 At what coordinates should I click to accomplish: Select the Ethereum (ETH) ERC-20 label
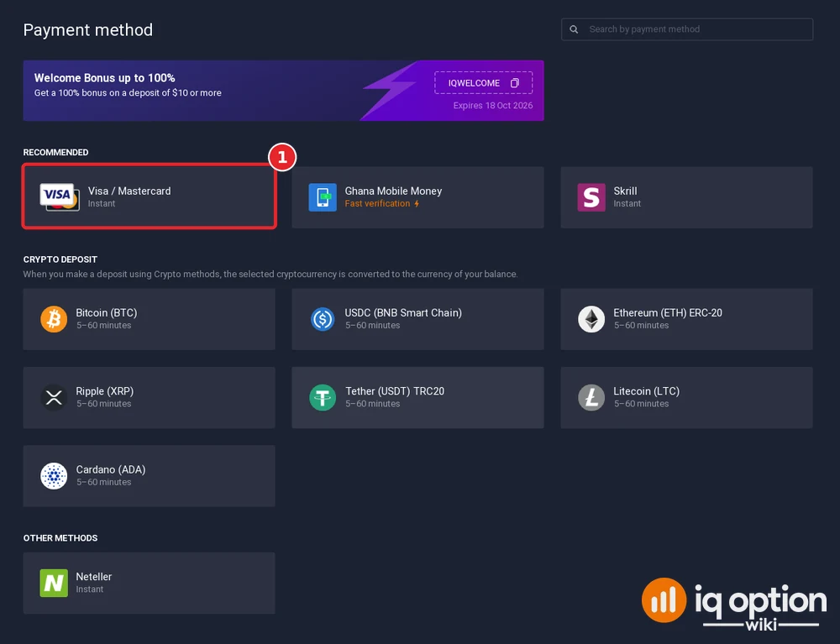668,312
